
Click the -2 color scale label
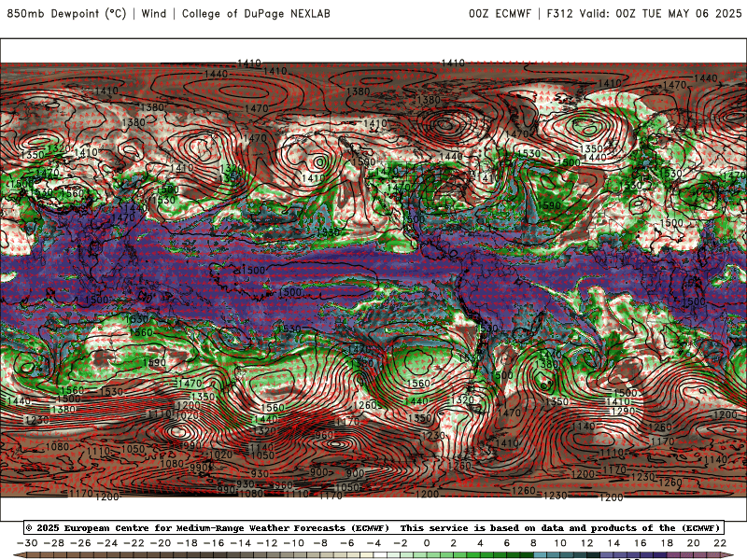click(401, 543)
